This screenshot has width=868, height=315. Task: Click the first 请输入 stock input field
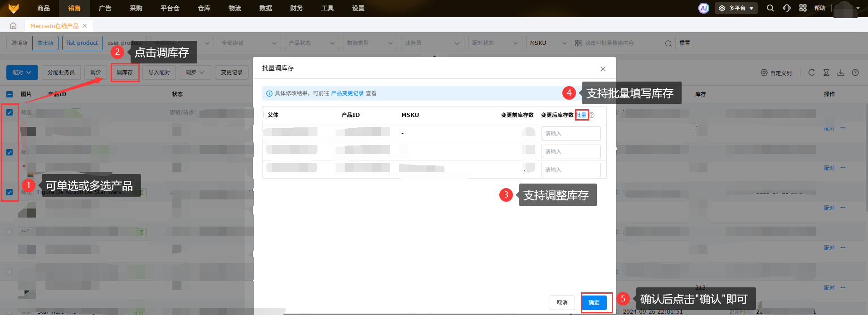570,134
